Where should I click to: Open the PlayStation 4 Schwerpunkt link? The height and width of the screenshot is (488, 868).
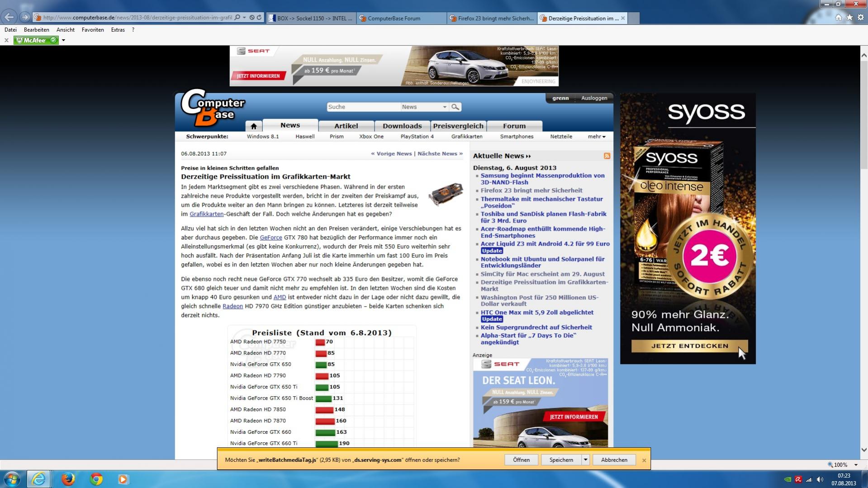(x=417, y=137)
